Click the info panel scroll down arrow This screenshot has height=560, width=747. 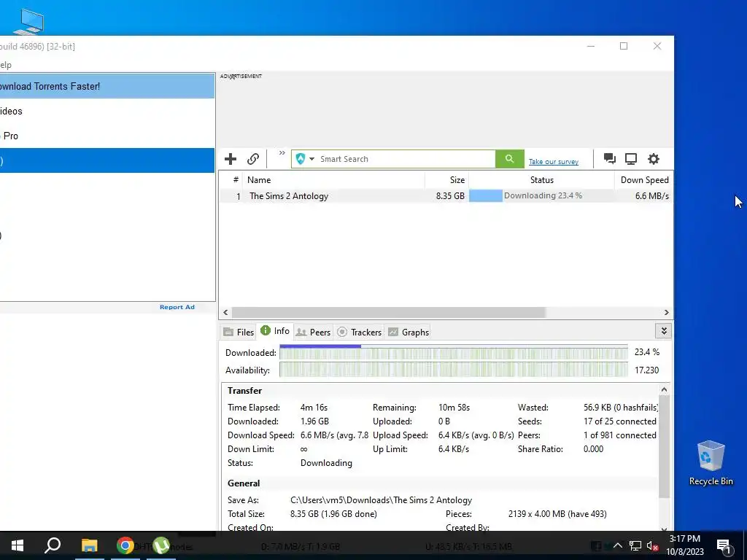(664, 529)
